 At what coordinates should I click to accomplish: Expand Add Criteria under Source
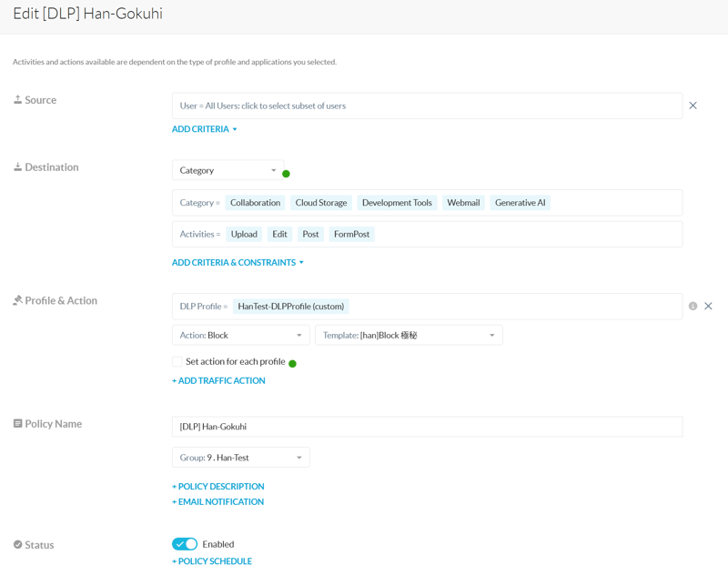pyautogui.click(x=204, y=129)
